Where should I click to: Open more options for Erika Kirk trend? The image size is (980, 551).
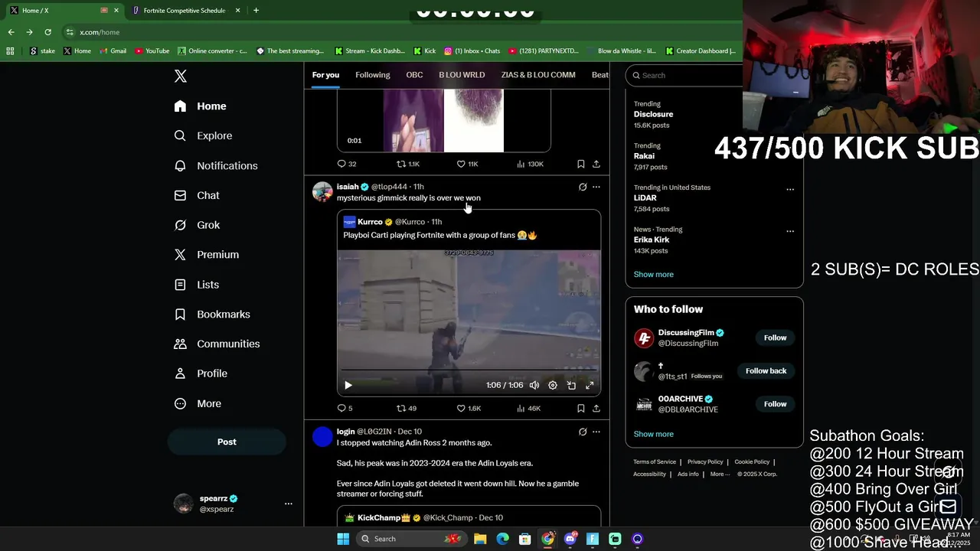[x=790, y=231]
